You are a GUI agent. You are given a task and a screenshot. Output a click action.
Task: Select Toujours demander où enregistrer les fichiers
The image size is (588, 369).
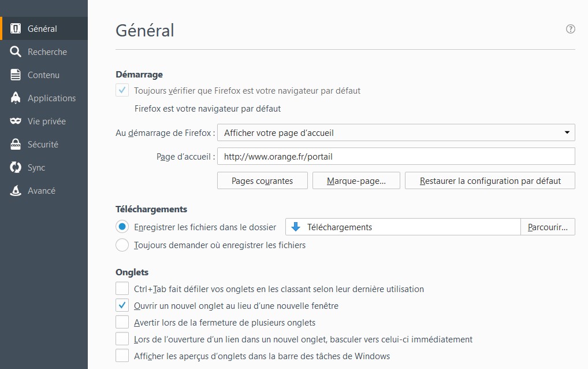click(x=122, y=245)
